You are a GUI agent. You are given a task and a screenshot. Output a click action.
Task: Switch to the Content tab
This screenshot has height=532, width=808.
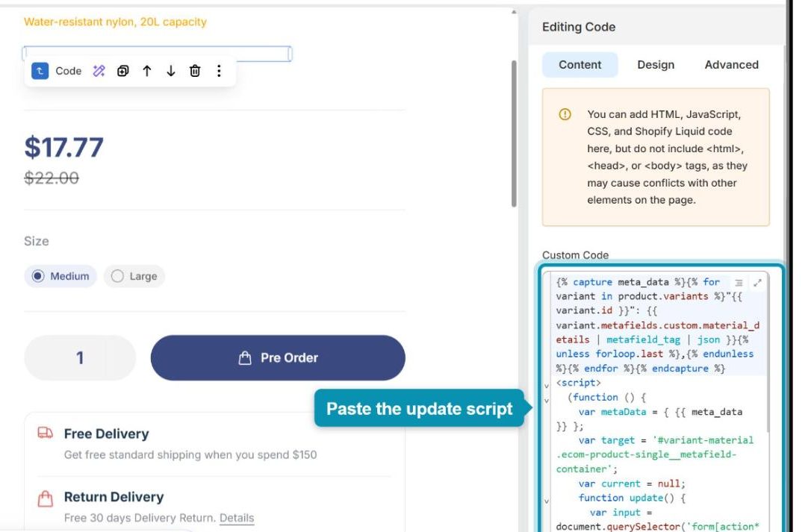click(579, 65)
